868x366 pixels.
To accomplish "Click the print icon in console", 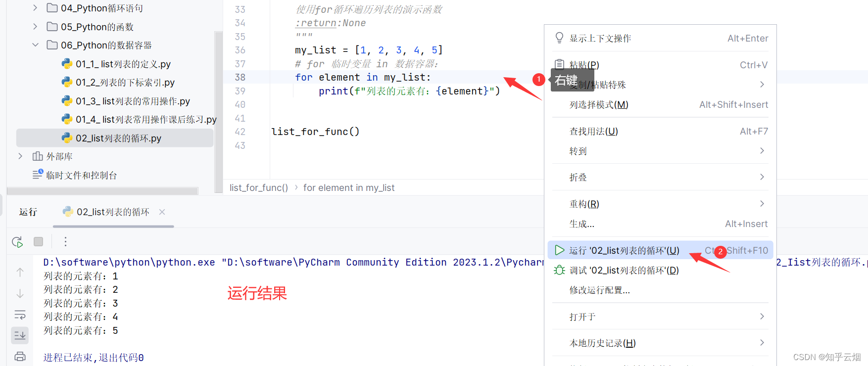I will coord(20,356).
